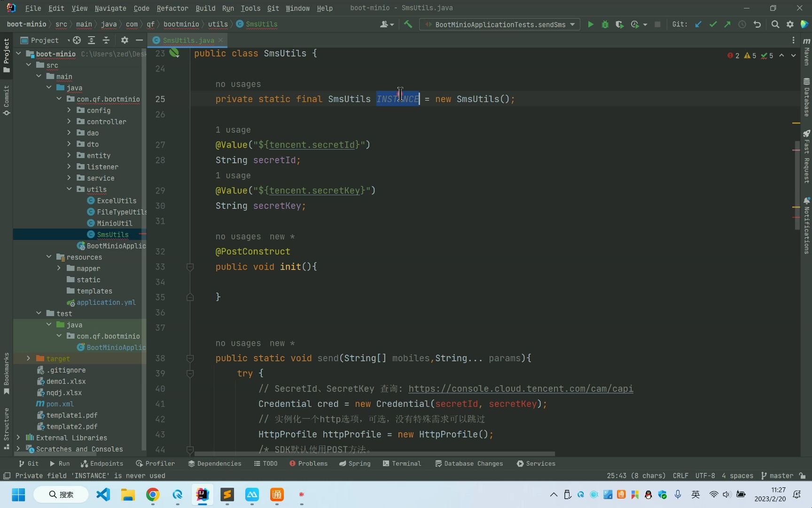The width and height of the screenshot is (812, 508).
Task: Push commits with Git push arrow
Action: [x=727, y=24]
